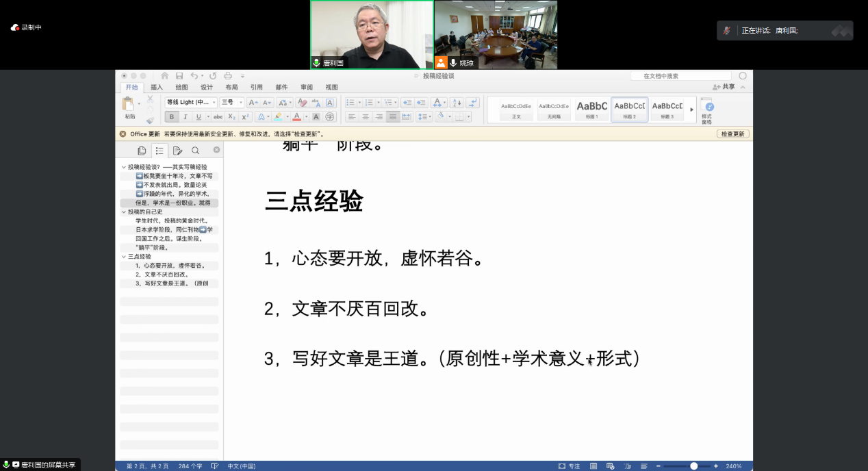
Task: Toggle justified paragraph alignment
Action: click(x=393, y=117)
